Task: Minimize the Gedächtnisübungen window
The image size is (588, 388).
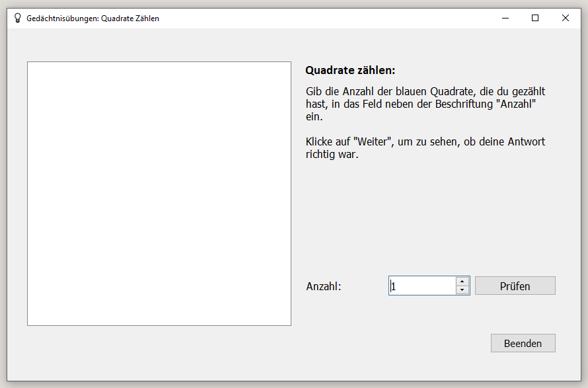Action: [505, 18]
